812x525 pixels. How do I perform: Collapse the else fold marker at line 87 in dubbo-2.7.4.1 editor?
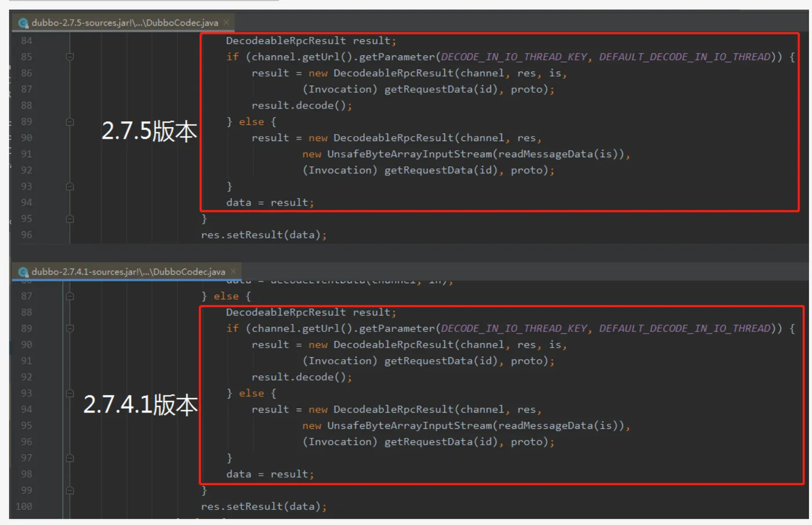[x=70, y=296]
